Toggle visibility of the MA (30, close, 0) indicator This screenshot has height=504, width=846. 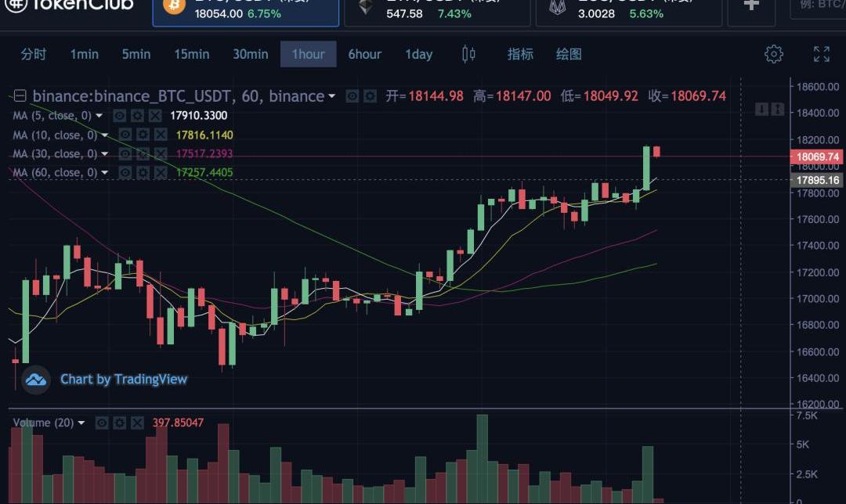(x=125, y=154)
